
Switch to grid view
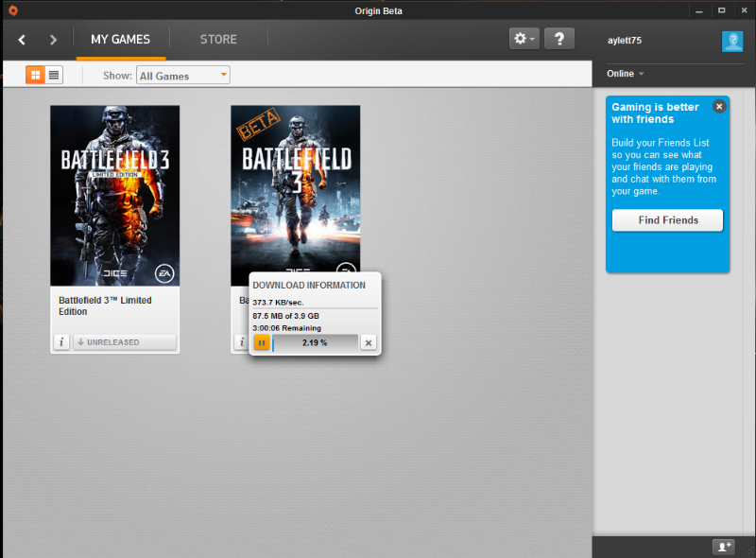coord(35,75)
